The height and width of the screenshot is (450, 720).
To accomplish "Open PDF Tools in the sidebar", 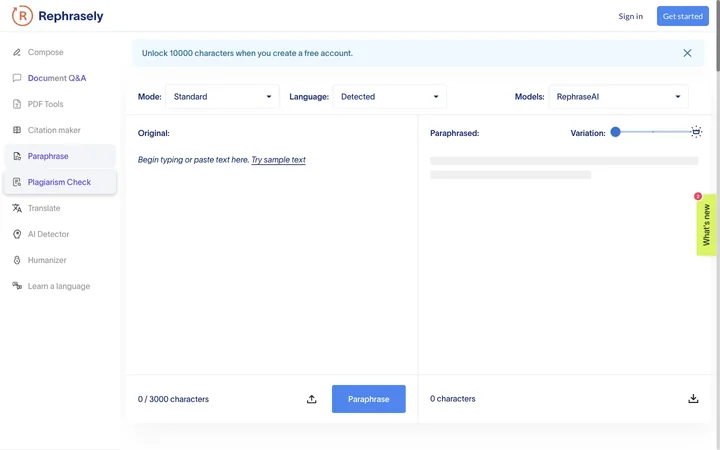I will tap(60, 104).
